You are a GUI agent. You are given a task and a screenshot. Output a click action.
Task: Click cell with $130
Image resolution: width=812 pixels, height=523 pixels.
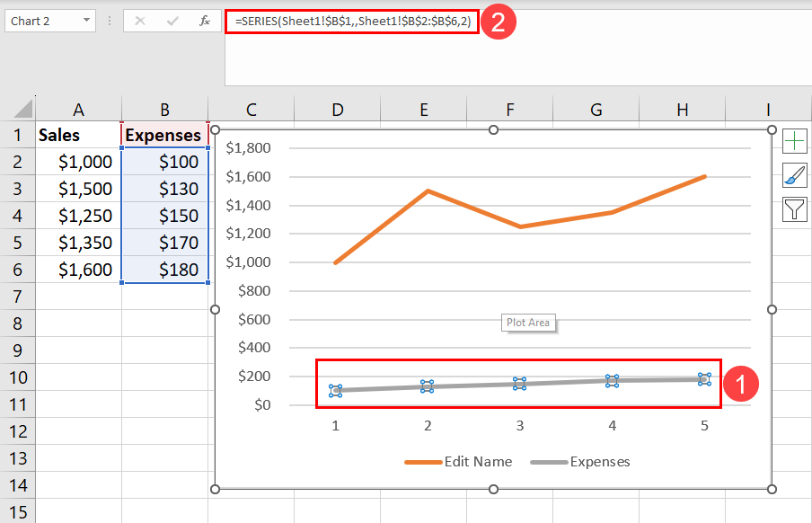tap(164, 189)
